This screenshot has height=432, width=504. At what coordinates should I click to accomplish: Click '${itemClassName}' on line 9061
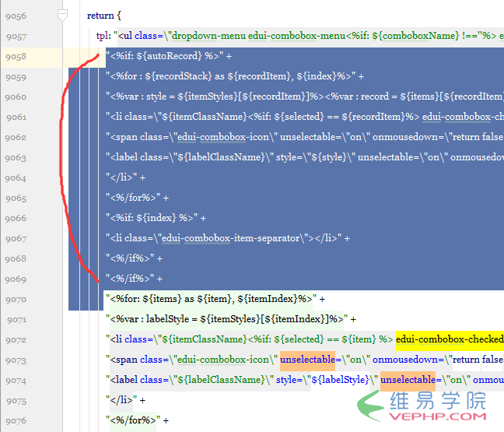205,117
